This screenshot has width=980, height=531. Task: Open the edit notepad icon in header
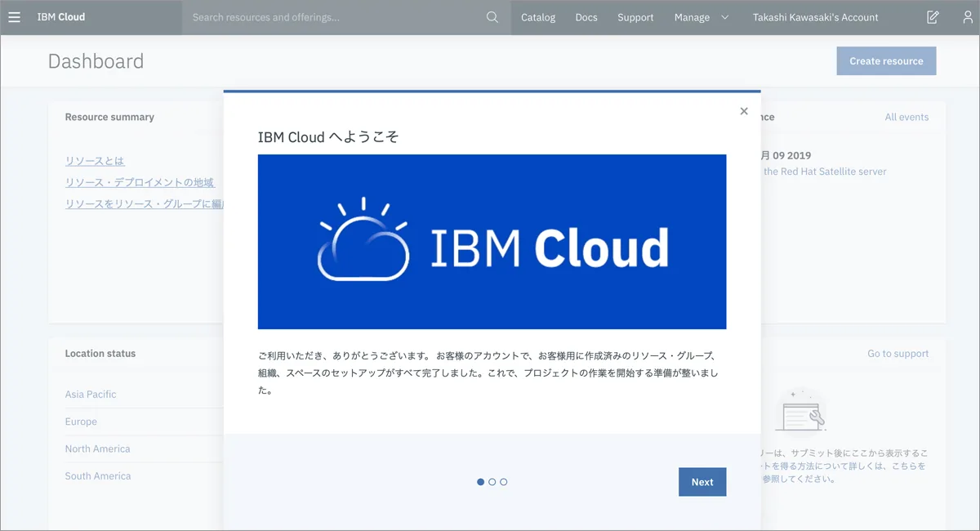pyautogui.click(x=933, y=17)
